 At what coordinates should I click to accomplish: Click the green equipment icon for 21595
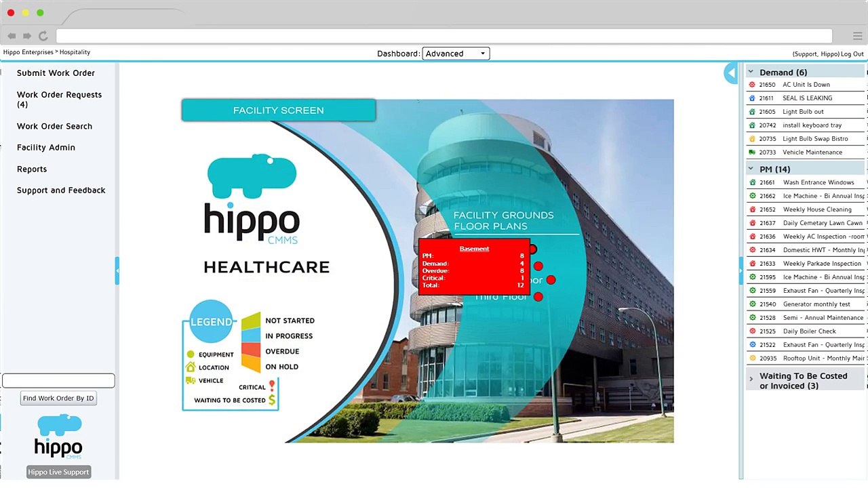click(x=752, y=277)
